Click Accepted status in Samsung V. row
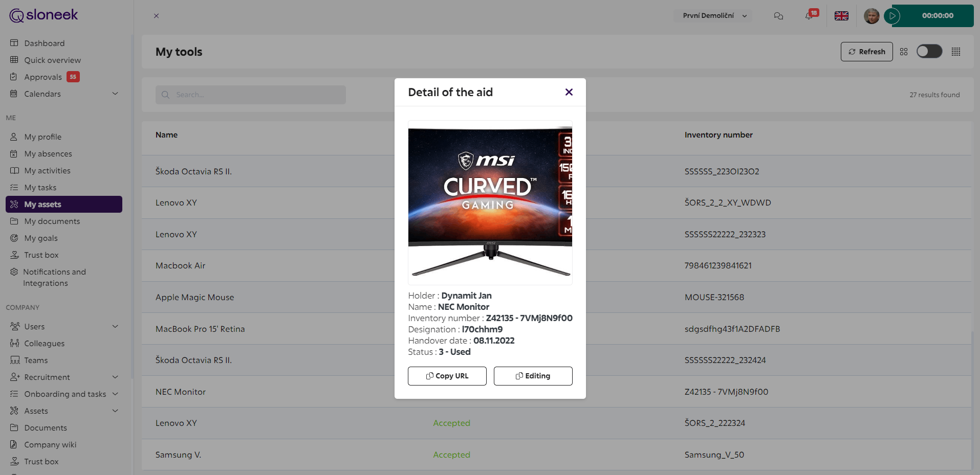 [451, 455]
